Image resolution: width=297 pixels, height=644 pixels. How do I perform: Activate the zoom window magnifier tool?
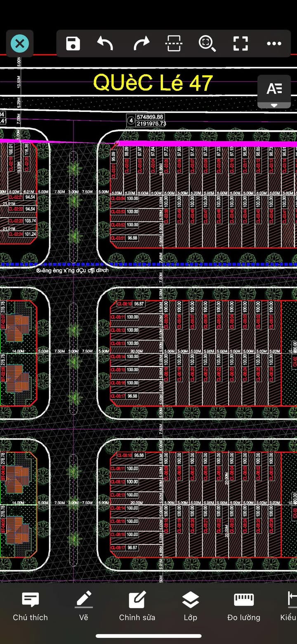pos(207,43)
